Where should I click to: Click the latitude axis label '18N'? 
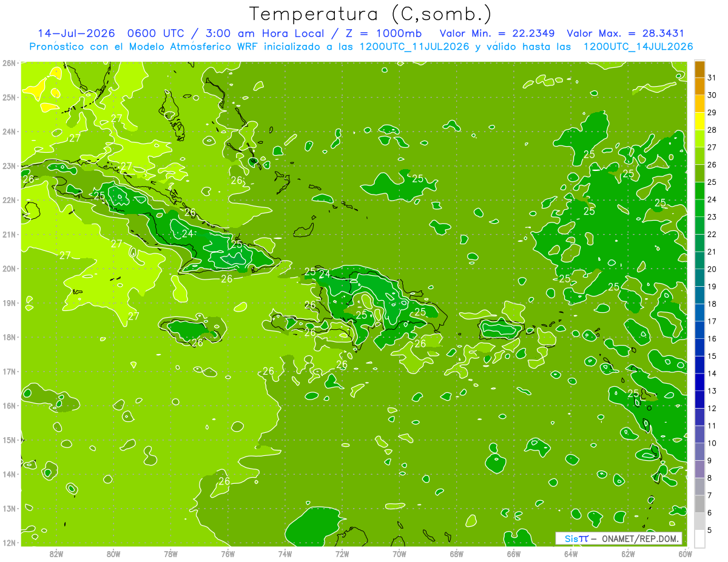[8, 337]
